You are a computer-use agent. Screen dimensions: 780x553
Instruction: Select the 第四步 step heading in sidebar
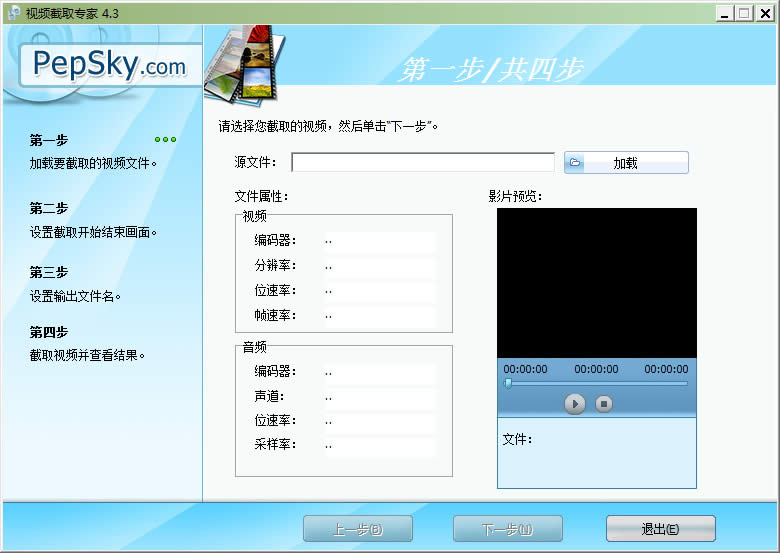49,332
